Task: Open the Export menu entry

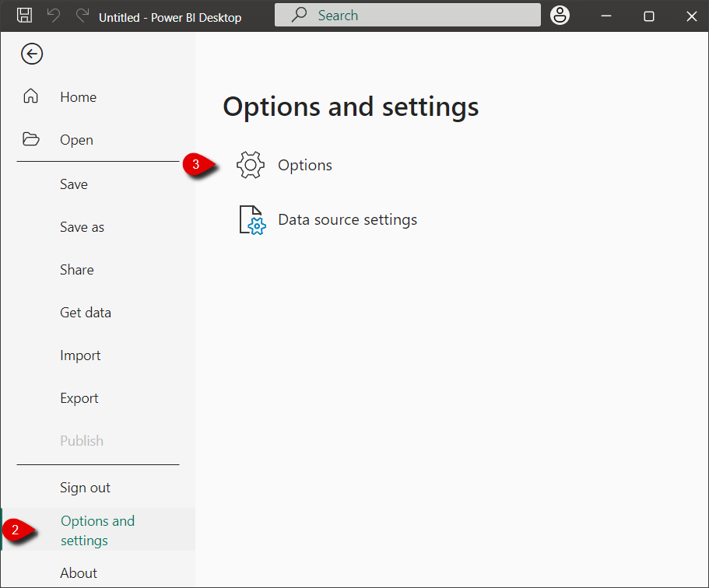Action: (79, 399)
